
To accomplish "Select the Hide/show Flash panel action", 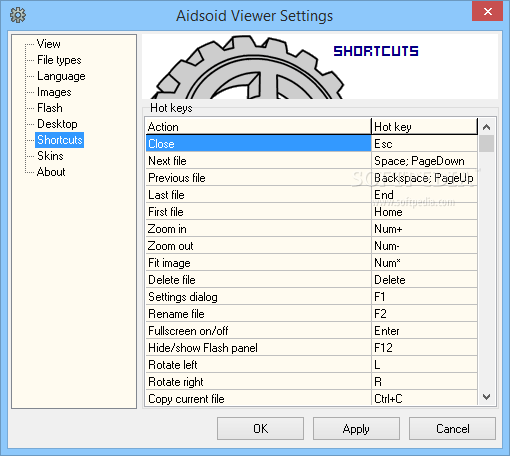I will (x=258, y=348).
